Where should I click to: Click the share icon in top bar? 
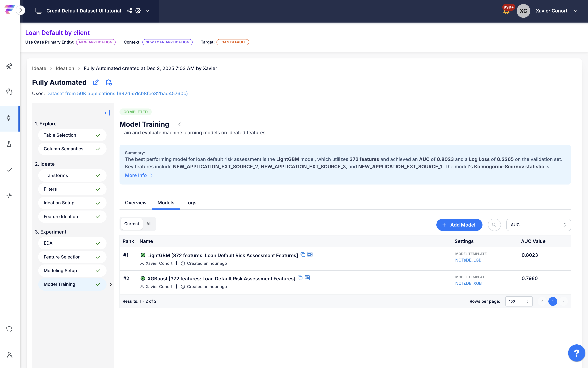[x=129, y=11]
